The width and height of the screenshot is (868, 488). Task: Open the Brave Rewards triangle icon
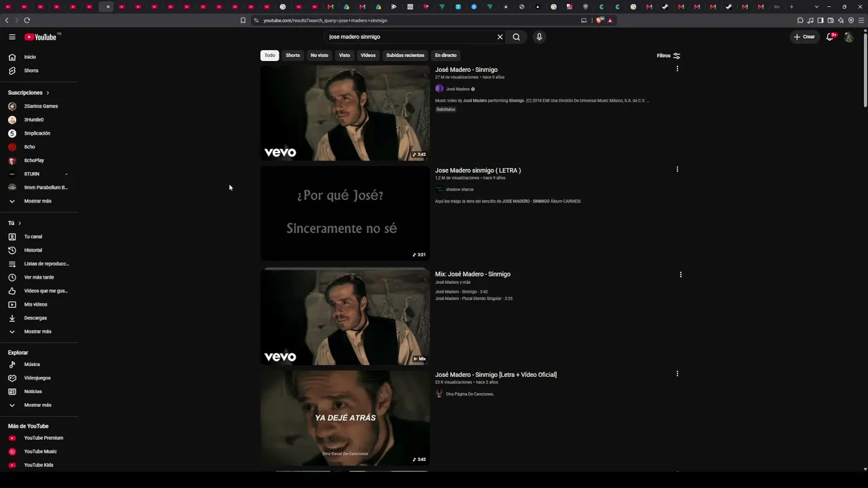pos(610,20)
